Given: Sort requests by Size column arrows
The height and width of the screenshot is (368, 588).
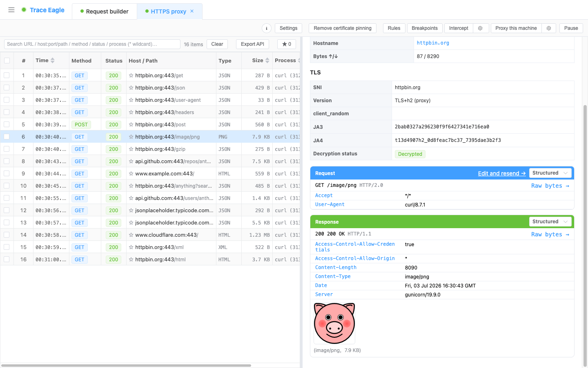Looking at the screenshot, I should 267,61.
